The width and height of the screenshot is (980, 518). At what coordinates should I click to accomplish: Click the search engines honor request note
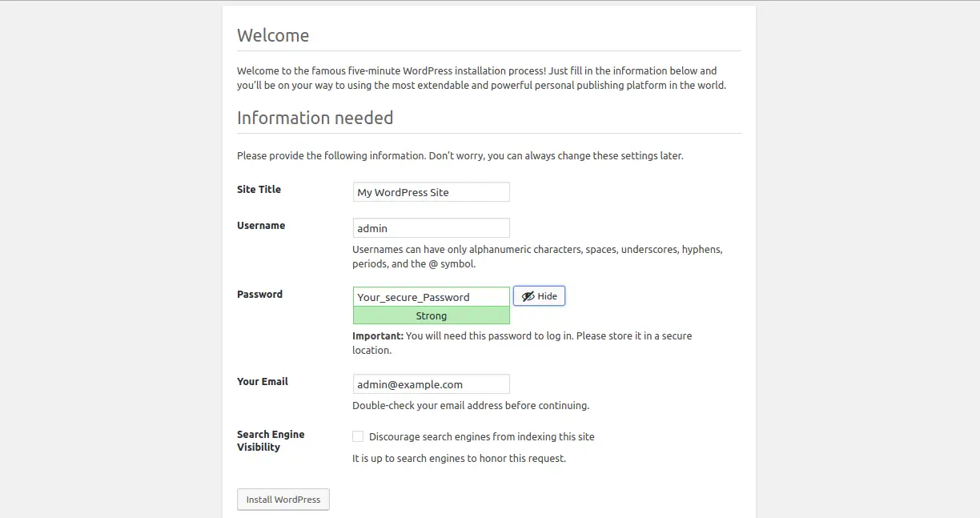[x=459, y=459]
